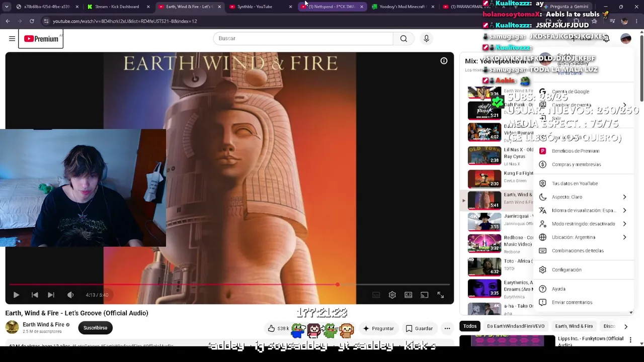The width and height of the screenshot is (644, 362).
Task: Open the Lil Nas X Old Town playlist thumbnail
Action: pyautogui.click(x=485, y=155)
